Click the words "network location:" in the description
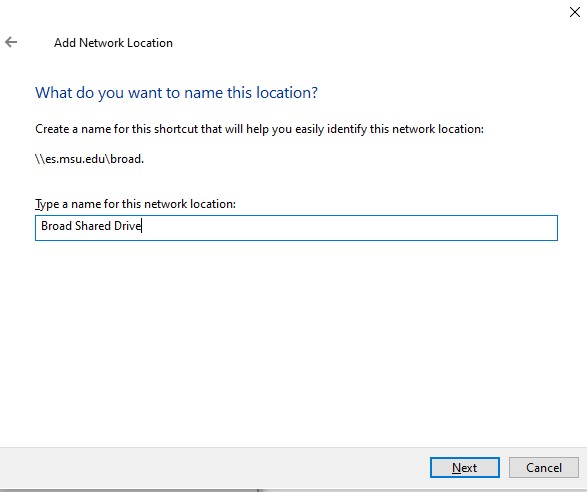587x492 pixels. tap(438, 129)
